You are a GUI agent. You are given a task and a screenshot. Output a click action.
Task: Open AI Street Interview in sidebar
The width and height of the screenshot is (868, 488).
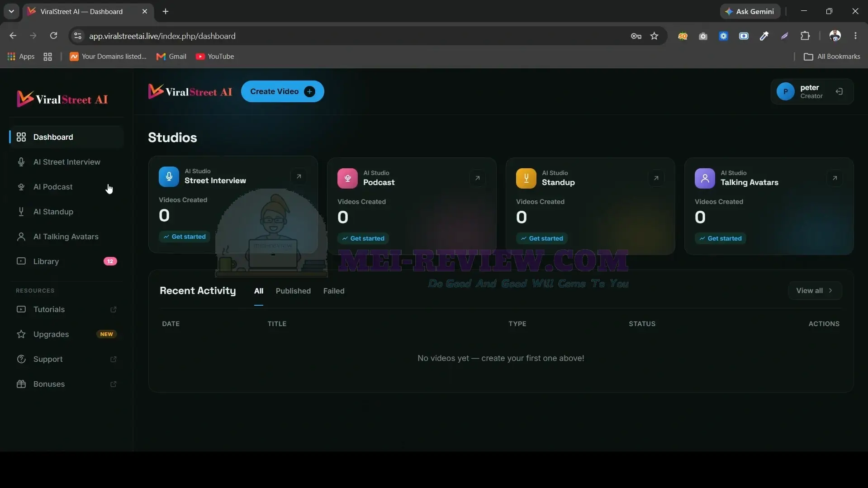[x=66, y=162]
